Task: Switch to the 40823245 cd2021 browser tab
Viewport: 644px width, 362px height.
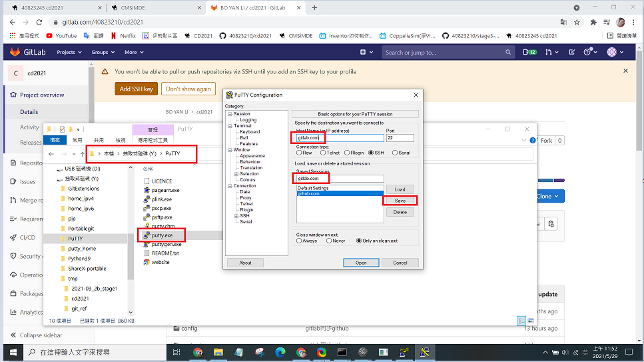Action: [57, 8]
